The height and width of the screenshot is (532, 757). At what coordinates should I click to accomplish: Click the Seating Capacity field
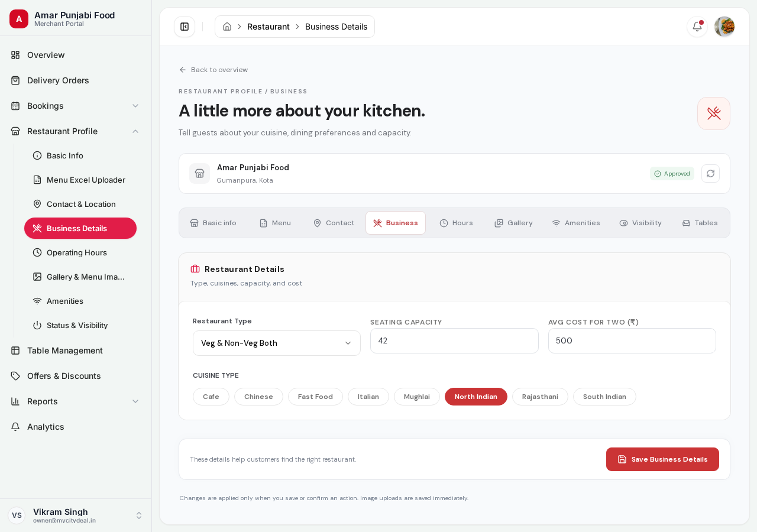pyautogui.click(x=454, y=341)
